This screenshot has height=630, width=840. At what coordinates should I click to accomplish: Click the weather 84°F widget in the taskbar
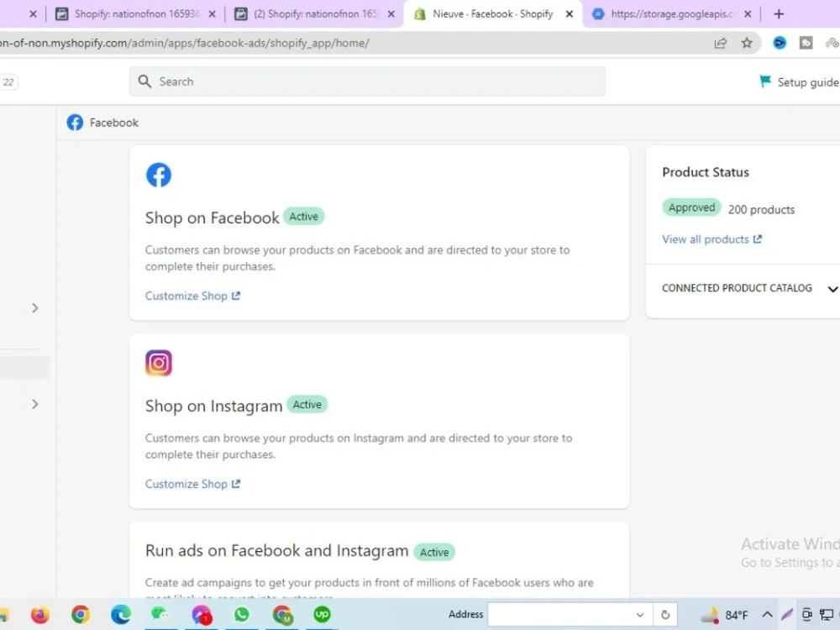tap(724, 615)
